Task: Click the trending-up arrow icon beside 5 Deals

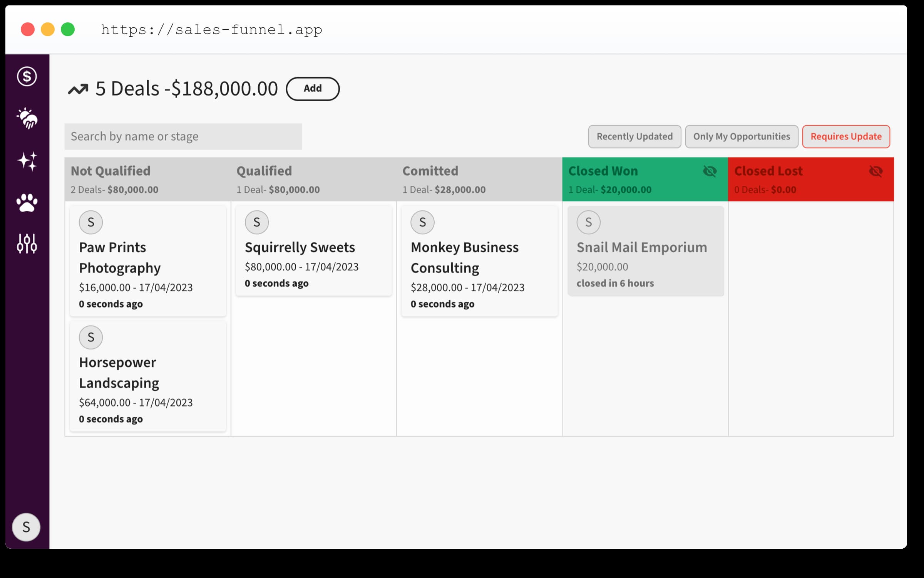Action: pyautogui.click(x=78, y=89)
